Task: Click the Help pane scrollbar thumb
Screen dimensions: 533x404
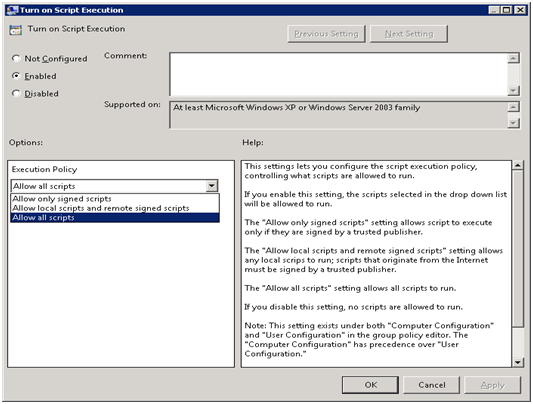Action: (518, 248)
